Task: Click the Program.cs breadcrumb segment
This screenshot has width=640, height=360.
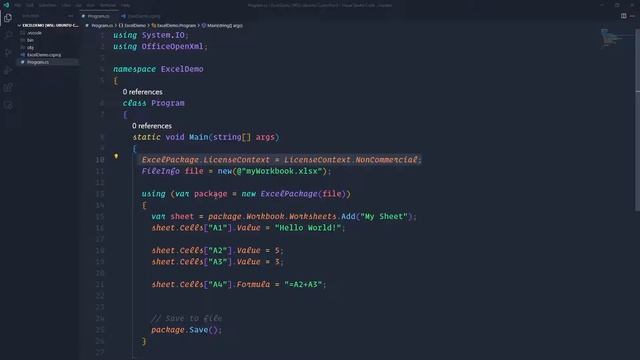Action: pyautogui.click(x=102, y=25)
